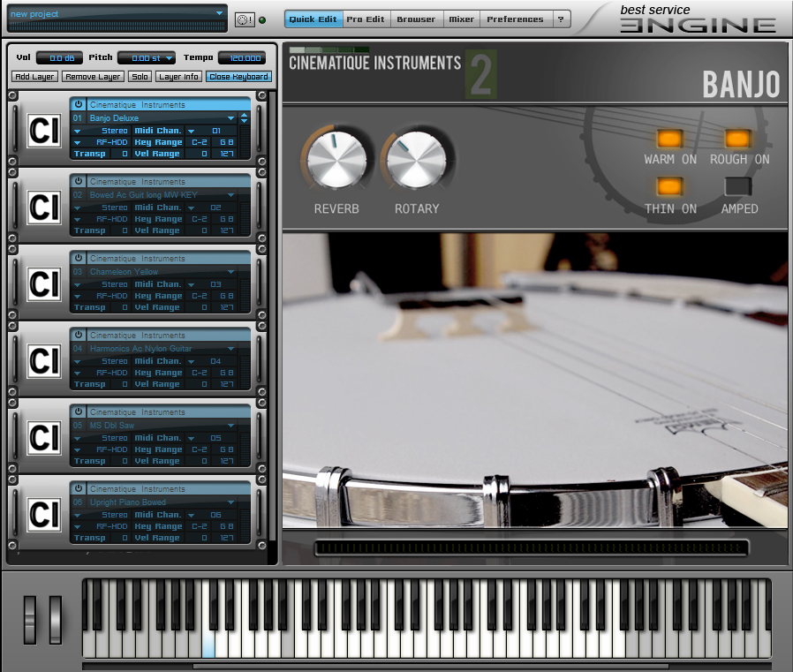Open help with the question mark icon

click(561, 19)
